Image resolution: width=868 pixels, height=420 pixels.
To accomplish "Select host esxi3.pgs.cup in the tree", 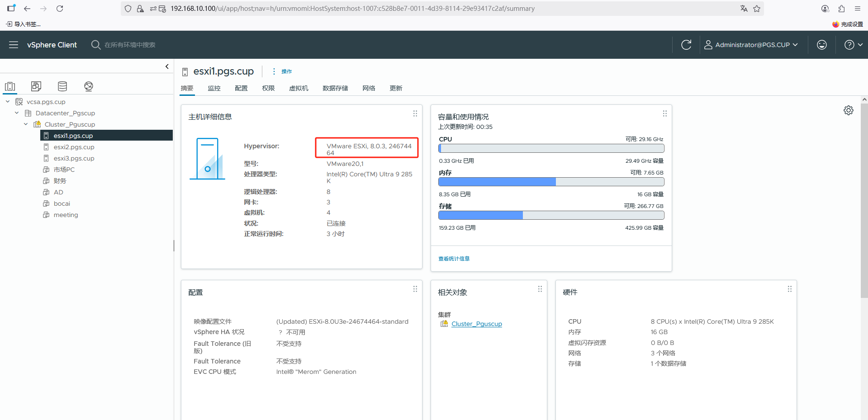I will pyautogui.click(x=74, y=158).
